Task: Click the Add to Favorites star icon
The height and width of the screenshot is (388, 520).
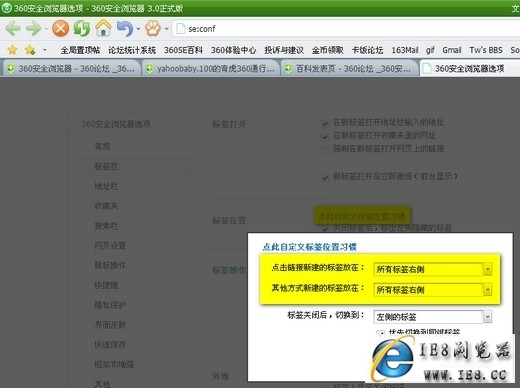Action: (30, 50)
